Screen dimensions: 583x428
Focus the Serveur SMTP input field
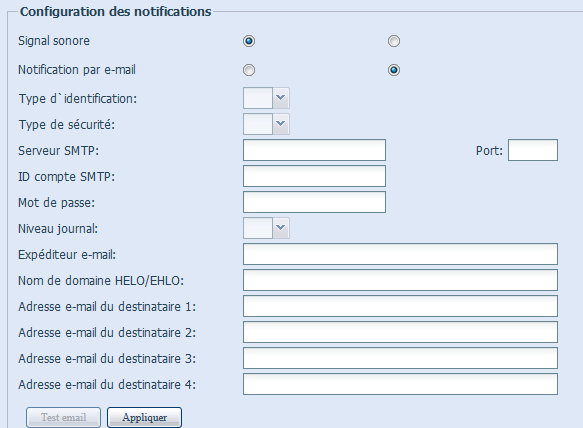point(314,150)
